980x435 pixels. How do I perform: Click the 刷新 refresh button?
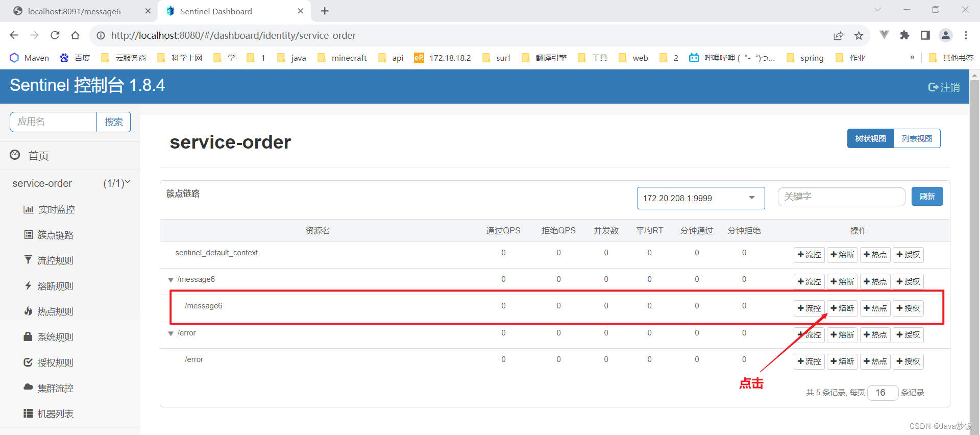click(x=927, y=197)
